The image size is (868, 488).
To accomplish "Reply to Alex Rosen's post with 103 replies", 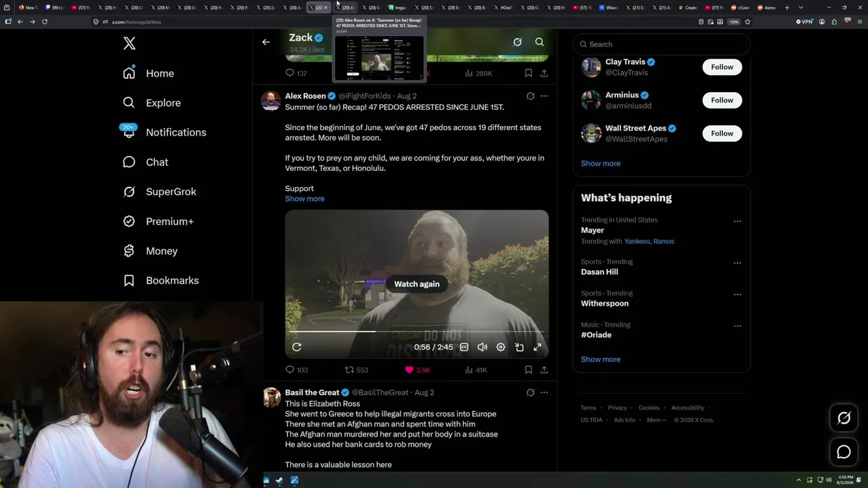I will (x=296, y=370).
